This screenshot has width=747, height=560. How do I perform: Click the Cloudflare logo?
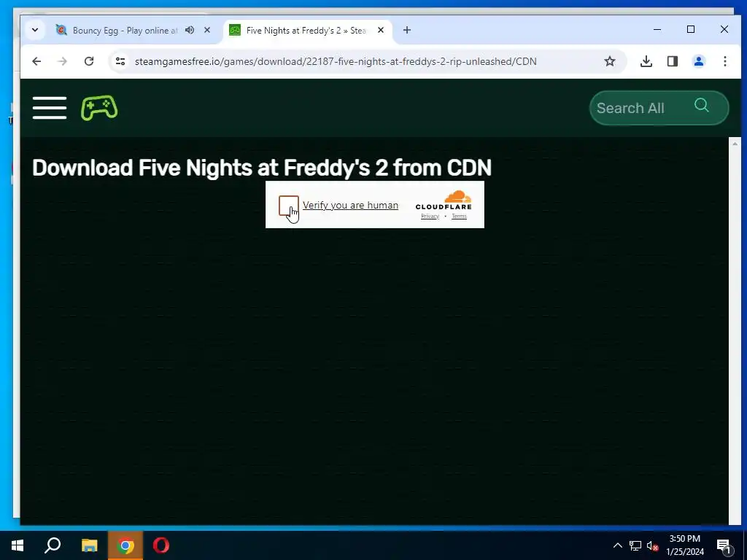point(444,200)
